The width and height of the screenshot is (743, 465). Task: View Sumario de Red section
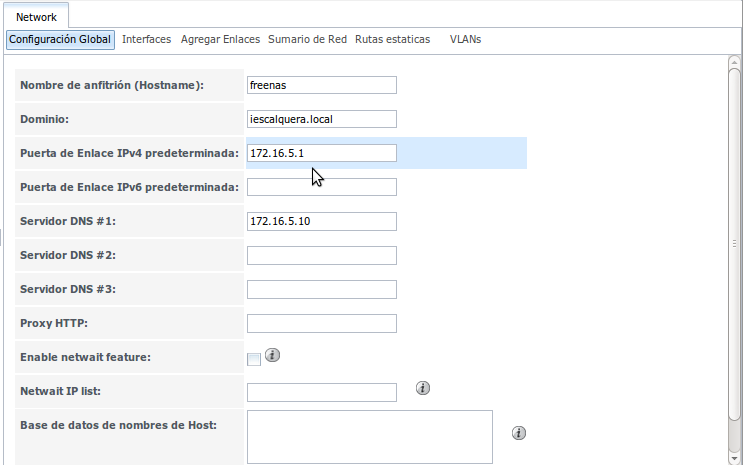point(308,39)
